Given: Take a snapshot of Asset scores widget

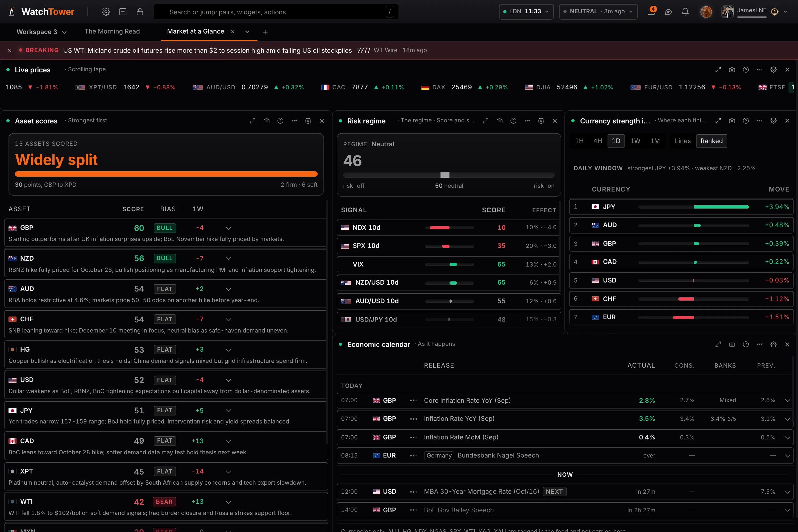Looking at the screenshot, I should [266, 121].
